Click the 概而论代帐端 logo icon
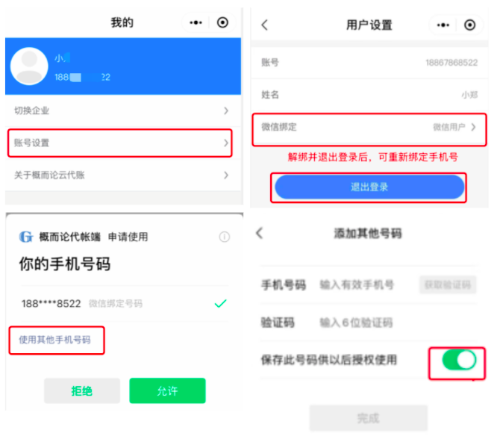 26,237
